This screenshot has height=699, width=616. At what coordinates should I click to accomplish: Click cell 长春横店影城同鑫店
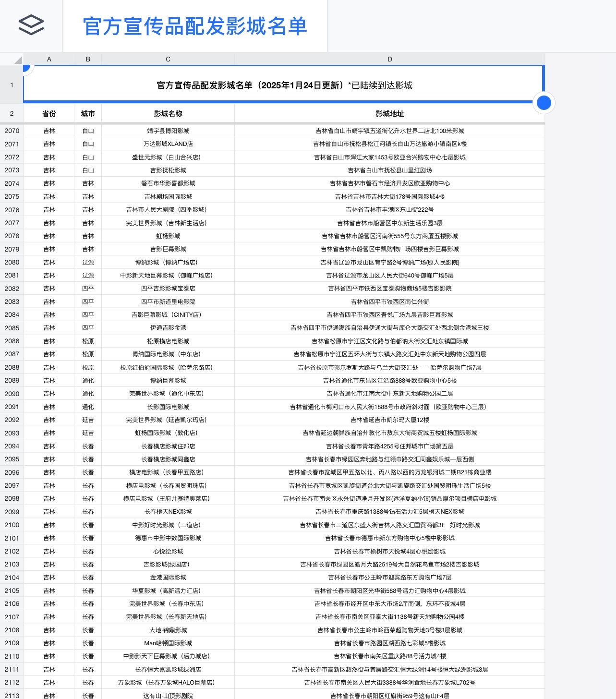click(168, 459)
